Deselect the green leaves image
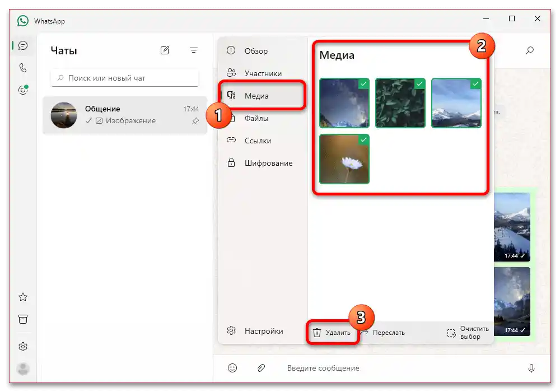Viewport: 560px width, 392px height. (400, 103)
